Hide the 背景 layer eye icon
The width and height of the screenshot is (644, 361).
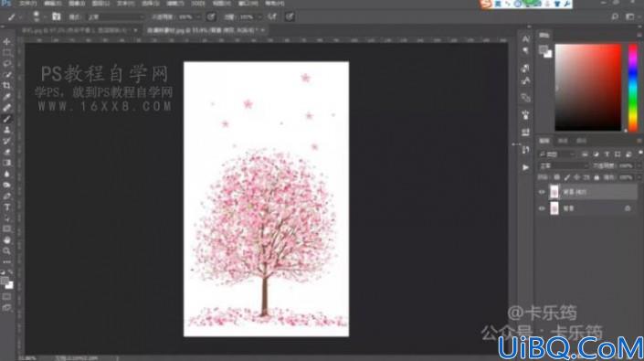click(x=542, y=208)
